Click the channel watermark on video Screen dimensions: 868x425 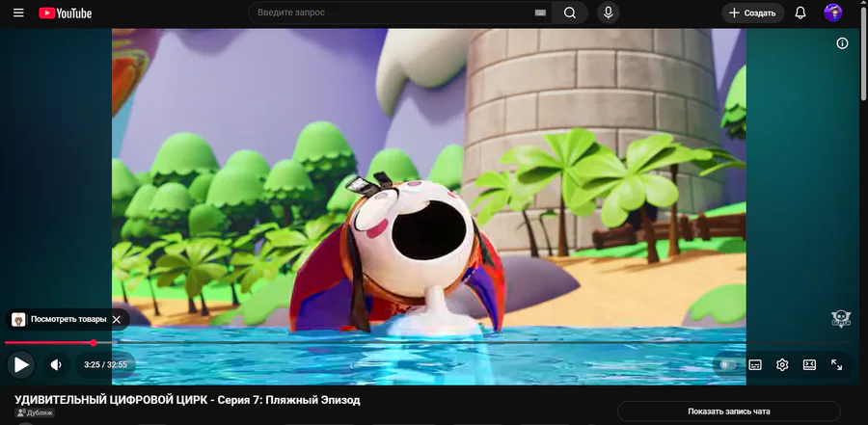[x=841, y=319]
